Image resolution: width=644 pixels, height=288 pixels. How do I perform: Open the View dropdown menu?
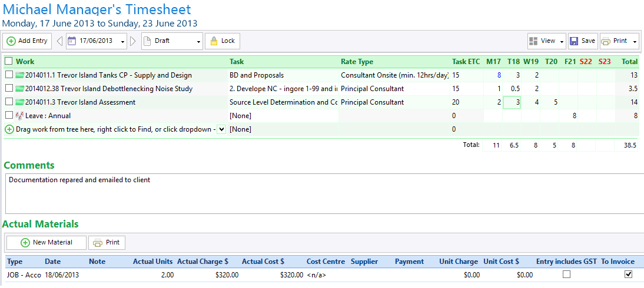[x=547, y=41]
